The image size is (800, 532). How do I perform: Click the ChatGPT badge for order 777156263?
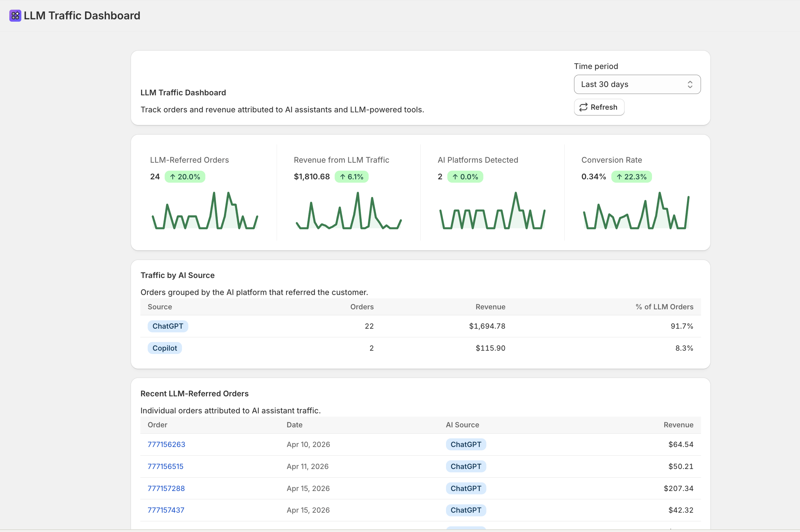[466, 444]
